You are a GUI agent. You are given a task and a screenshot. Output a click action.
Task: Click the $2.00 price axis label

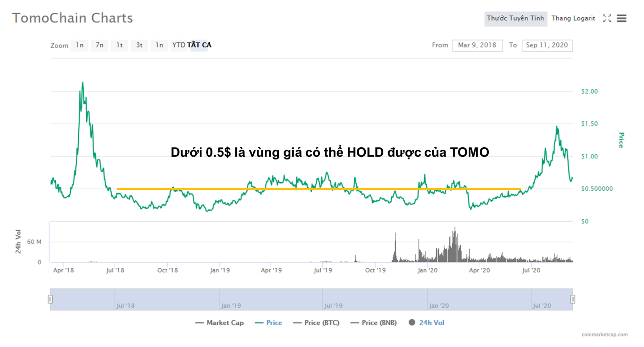coord(590,92)
